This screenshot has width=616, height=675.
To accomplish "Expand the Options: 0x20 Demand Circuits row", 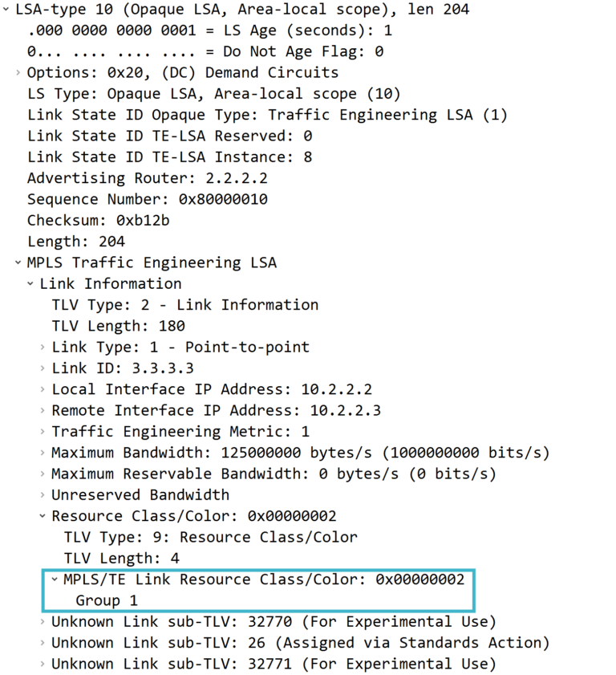I will pyautogui.click(x=18, y=72).
